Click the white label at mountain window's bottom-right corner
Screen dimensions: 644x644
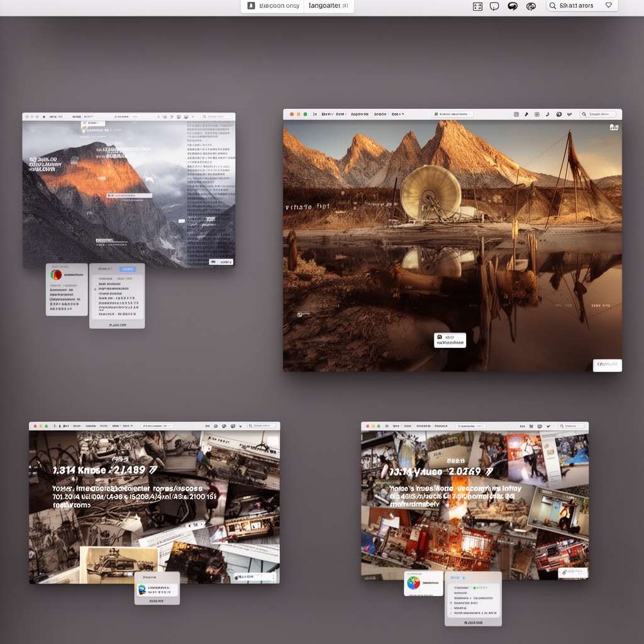[221, 262]
